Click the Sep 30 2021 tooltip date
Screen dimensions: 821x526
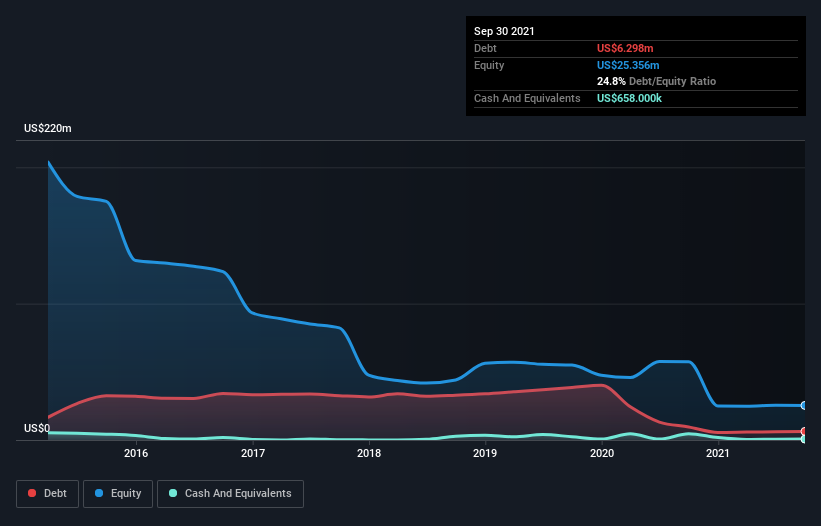[x=504, y=31]
